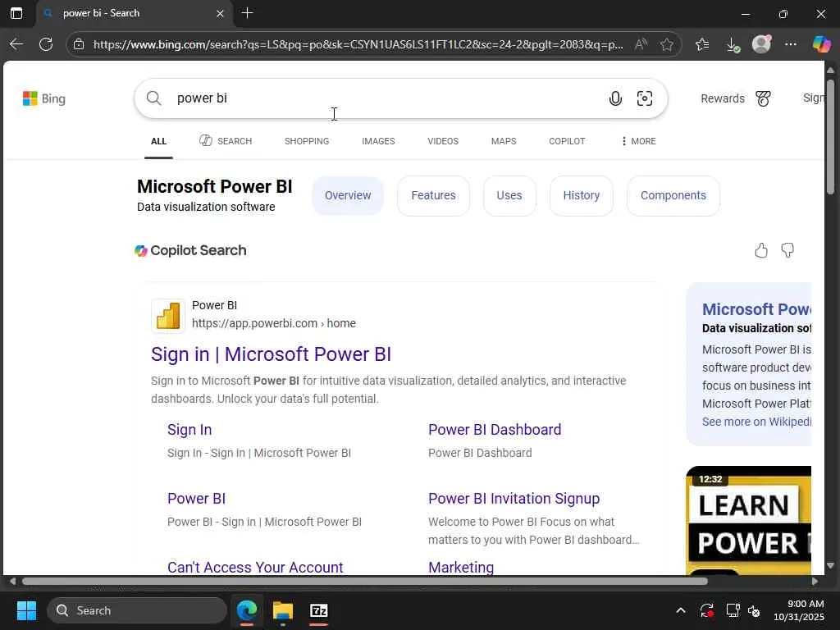Click the scroll right arrow at page bottom
This screenshot has width=840, height=630.
pyautogui.click(x=815, y=582)
